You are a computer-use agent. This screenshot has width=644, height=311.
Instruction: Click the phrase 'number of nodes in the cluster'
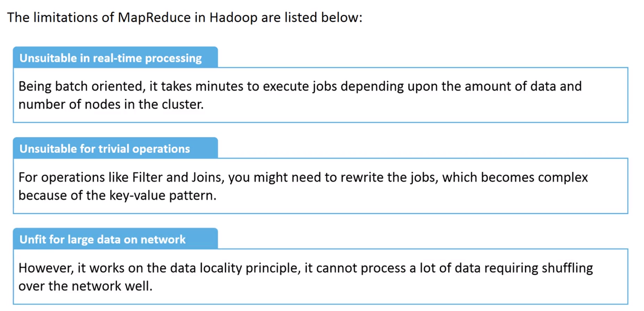tap(111, 104)
